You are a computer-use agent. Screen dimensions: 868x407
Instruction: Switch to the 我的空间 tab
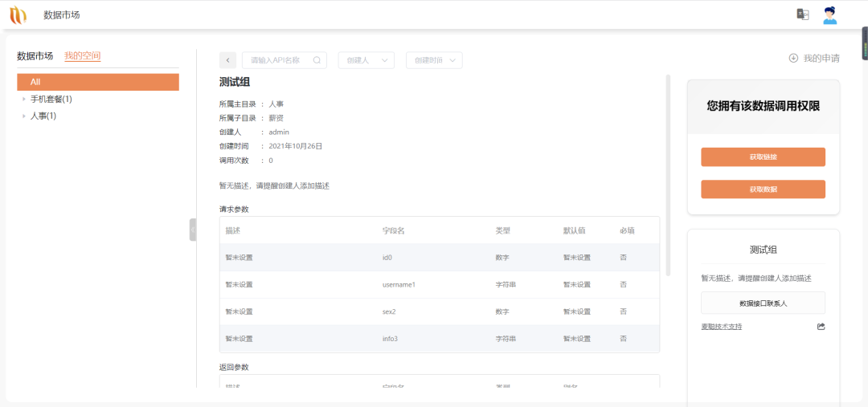tap(83, 56)
